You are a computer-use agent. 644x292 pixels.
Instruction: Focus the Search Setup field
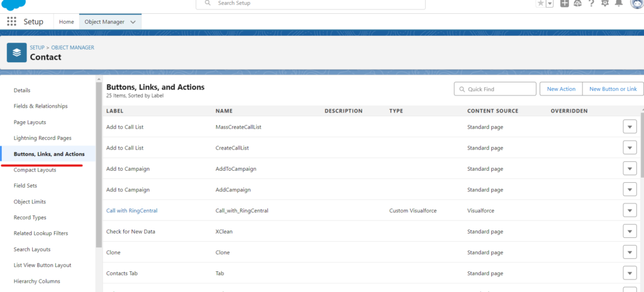pyautogui.click(x=311, y=3)
